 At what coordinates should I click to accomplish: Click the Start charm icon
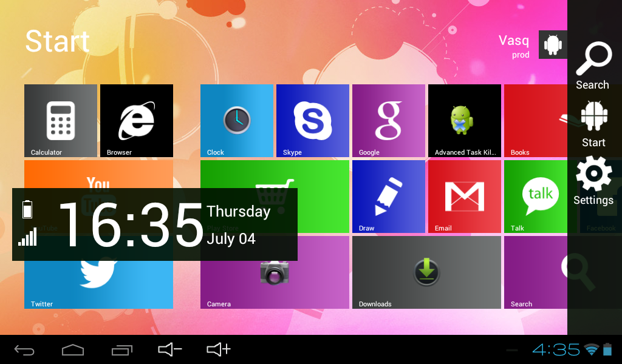[594, 116]
